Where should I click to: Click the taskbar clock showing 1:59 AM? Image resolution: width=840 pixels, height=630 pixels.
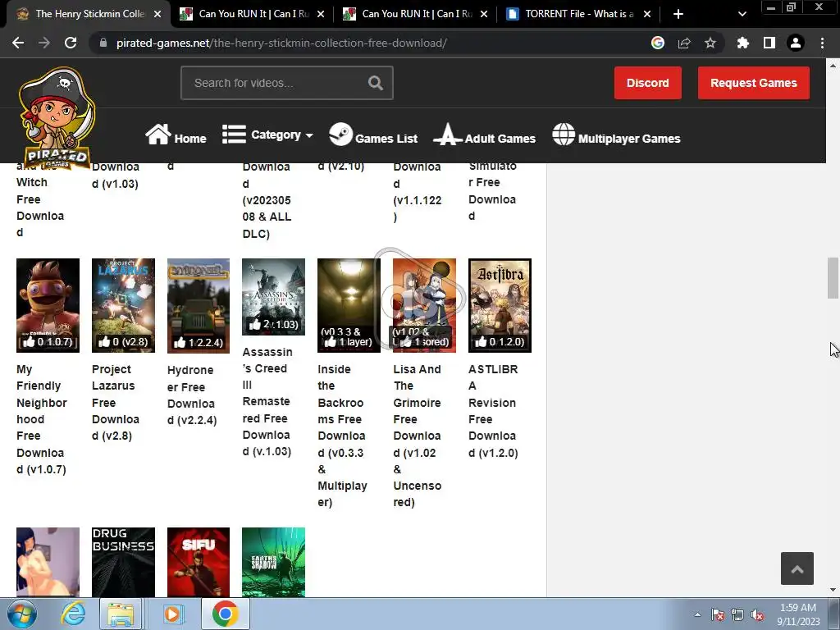798,614
